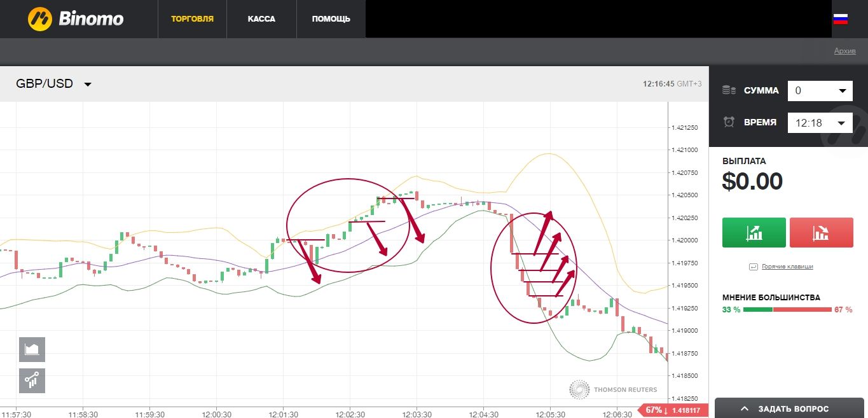Click the $0.00 payout value
868x418 pixels.
752,182
